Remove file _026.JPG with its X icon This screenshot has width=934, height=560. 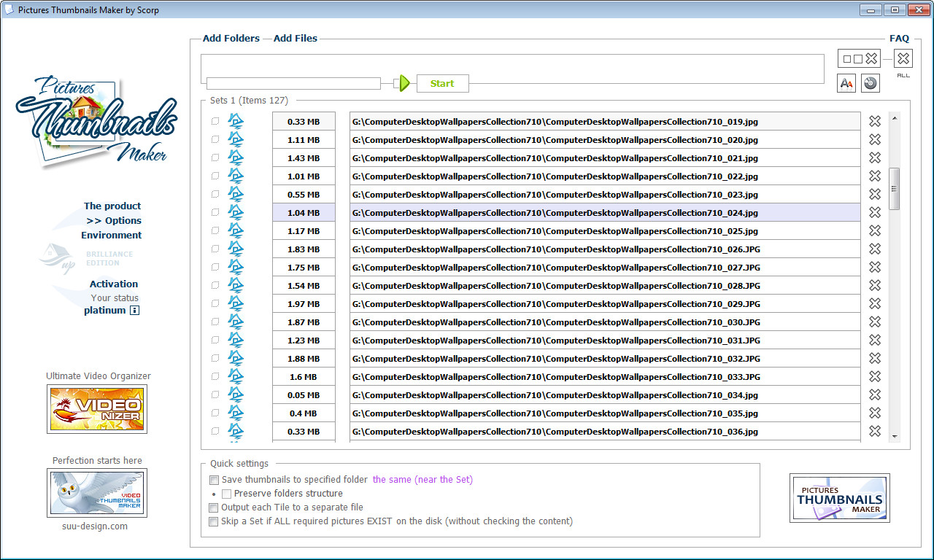(875, 249)
